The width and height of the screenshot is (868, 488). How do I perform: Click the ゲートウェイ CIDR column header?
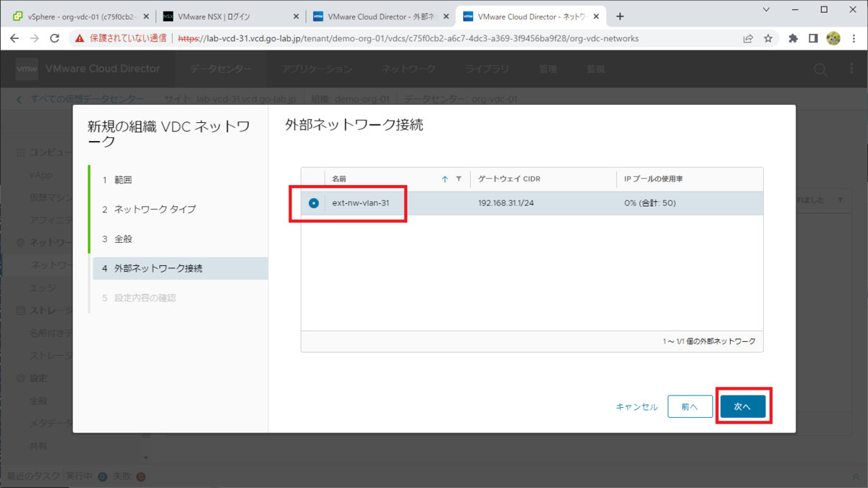(509, 179)
